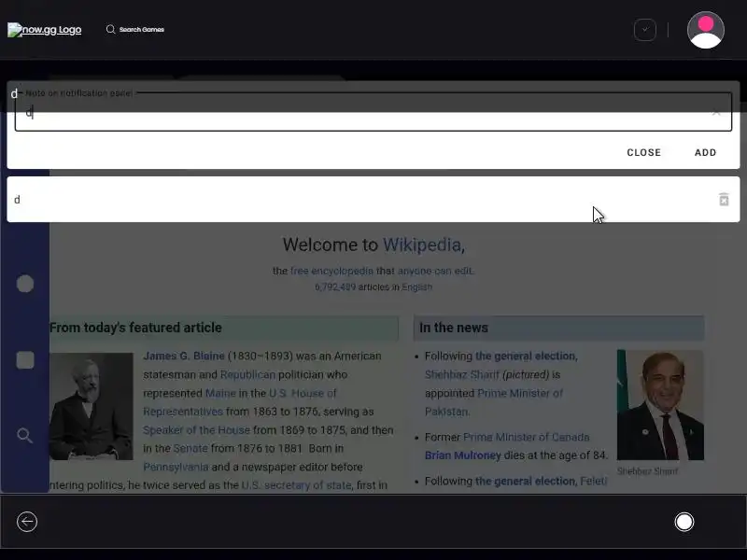Screen dimensions: 747x560
Task: Open the Pennsylvania link
Action: click(176, 468)
